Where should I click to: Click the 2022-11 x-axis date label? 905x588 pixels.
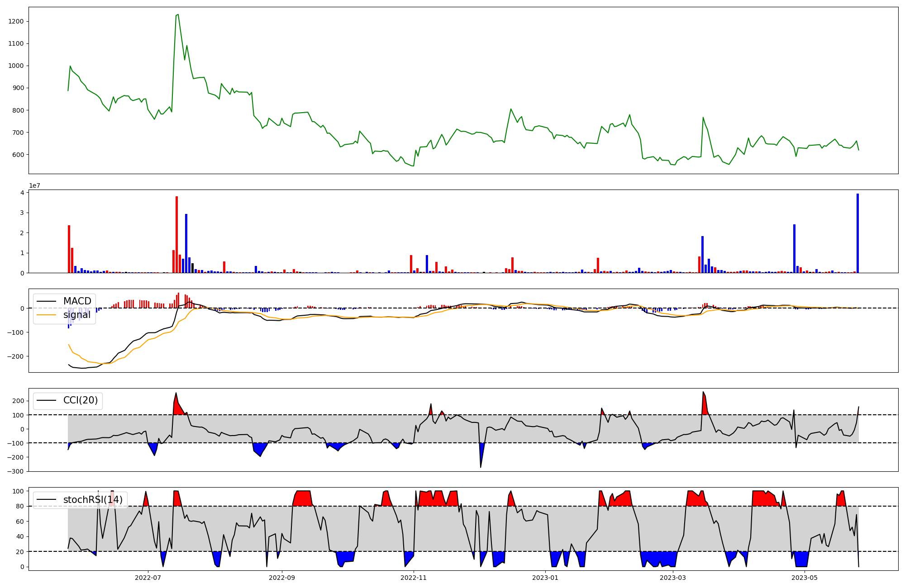coord(414,578)
